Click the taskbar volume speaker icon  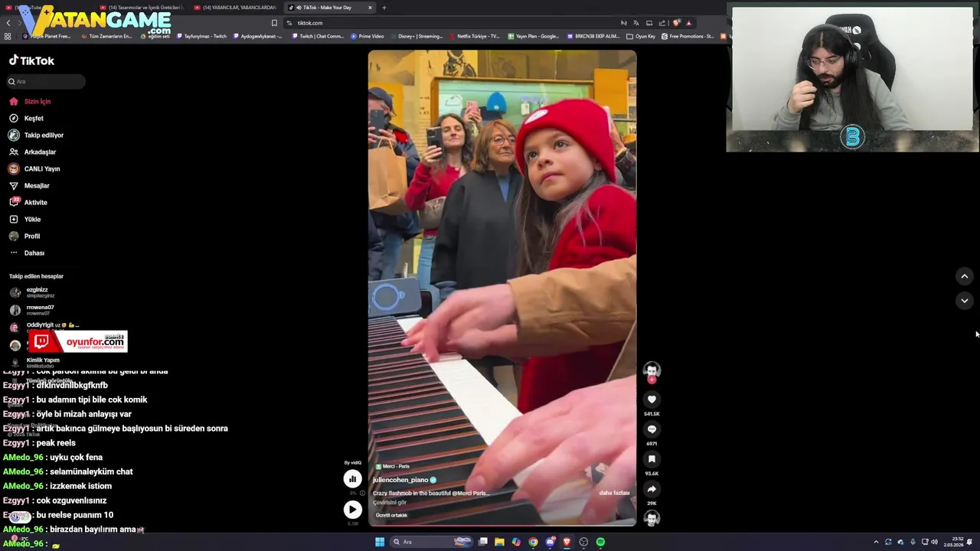934,542
